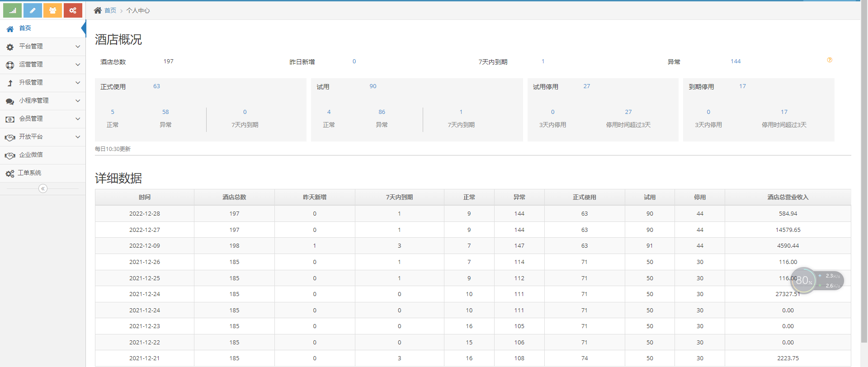Click the handshake icon beside 企业微信
The height and width of the screenshot is (367, 868).
10,155
